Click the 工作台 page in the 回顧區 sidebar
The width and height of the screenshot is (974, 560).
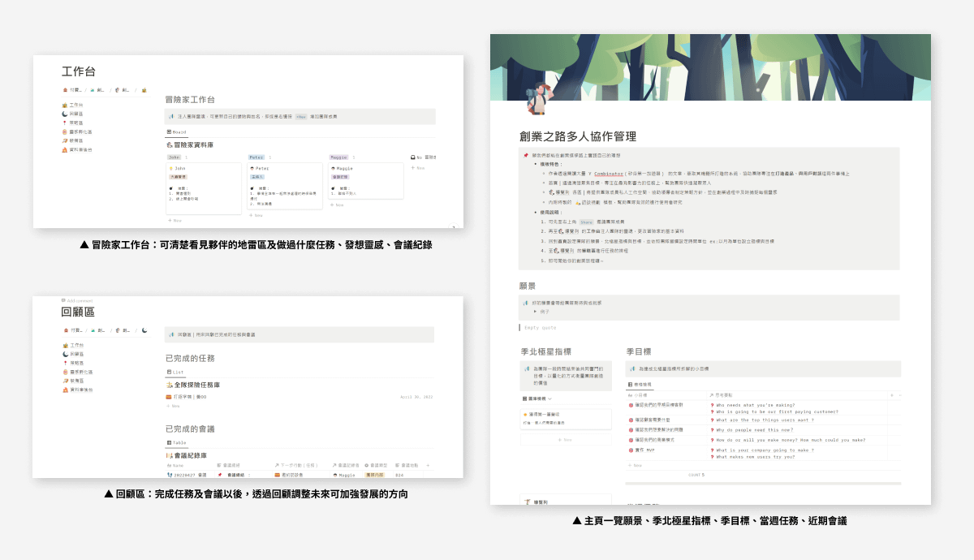75,345
